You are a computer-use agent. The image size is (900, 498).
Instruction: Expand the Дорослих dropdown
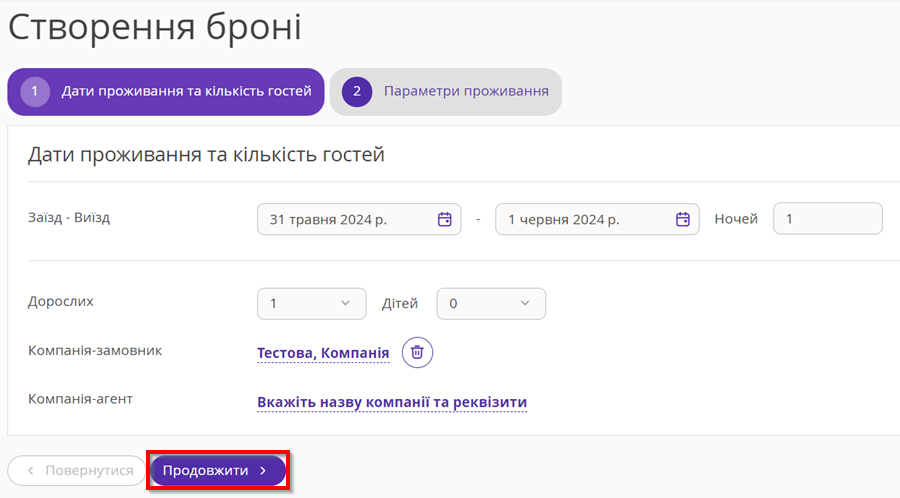312,304
